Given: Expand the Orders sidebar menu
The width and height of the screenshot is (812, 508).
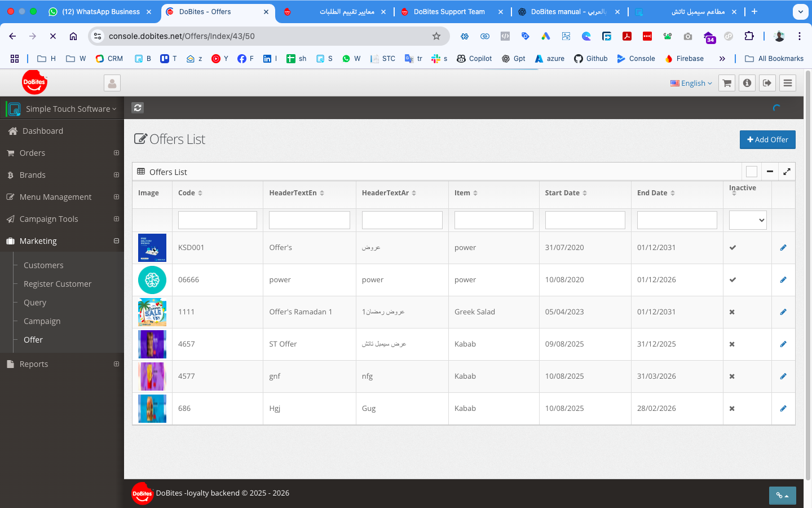Looking at the screenshot, I should pyautogui.click(x=116, y=153).
